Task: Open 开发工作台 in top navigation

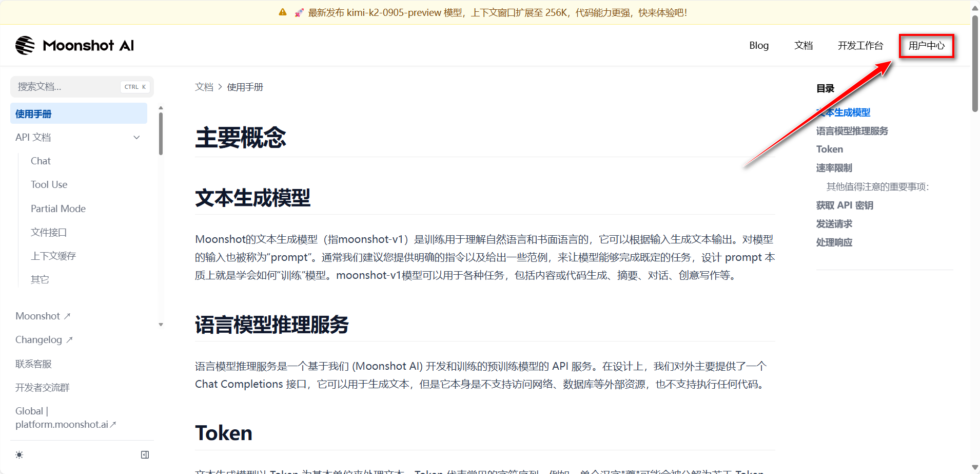Action: pos(860,45)
